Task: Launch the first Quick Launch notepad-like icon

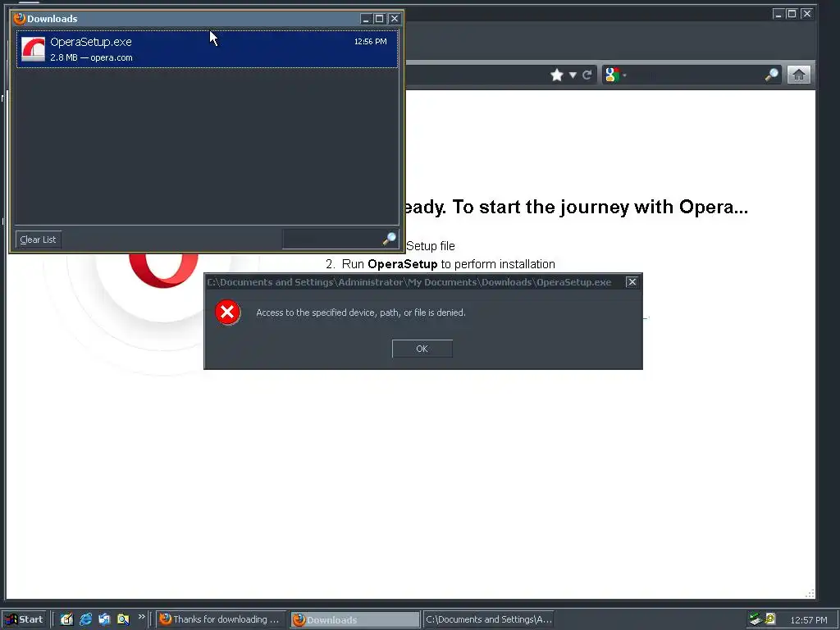Action: point(66,619)
